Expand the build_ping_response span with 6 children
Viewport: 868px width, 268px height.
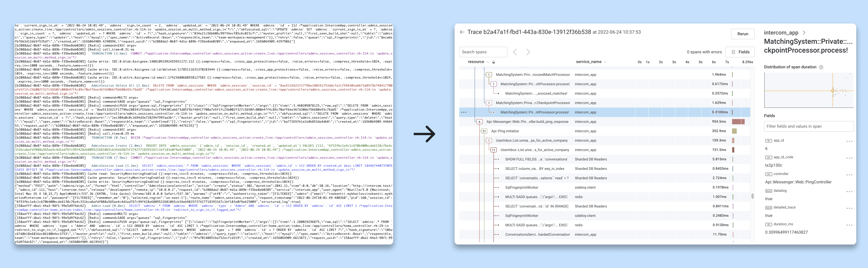(x=480, y=122)
